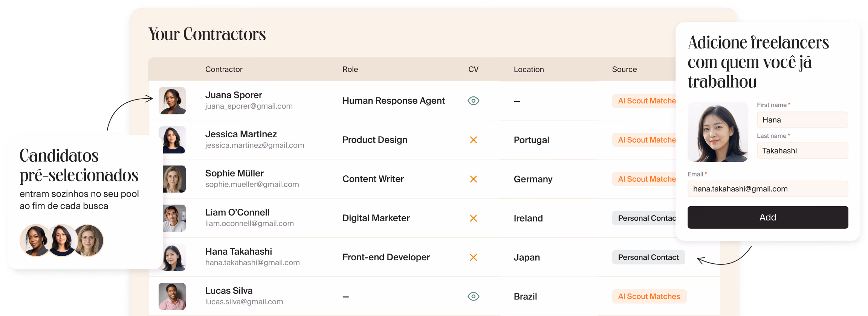Image resolution: width=868 pixels, height=316 pixels.
Task: Click Personal Contact tag for Liam O'Connell
Action: point(644,218)
